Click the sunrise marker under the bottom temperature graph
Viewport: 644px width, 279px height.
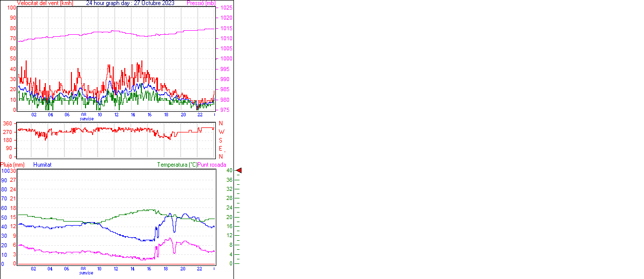pos(86,273)
